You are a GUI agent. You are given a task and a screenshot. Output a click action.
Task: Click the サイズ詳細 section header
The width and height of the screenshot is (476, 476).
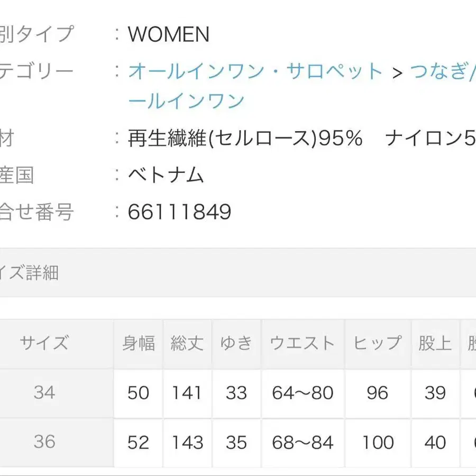29,273
